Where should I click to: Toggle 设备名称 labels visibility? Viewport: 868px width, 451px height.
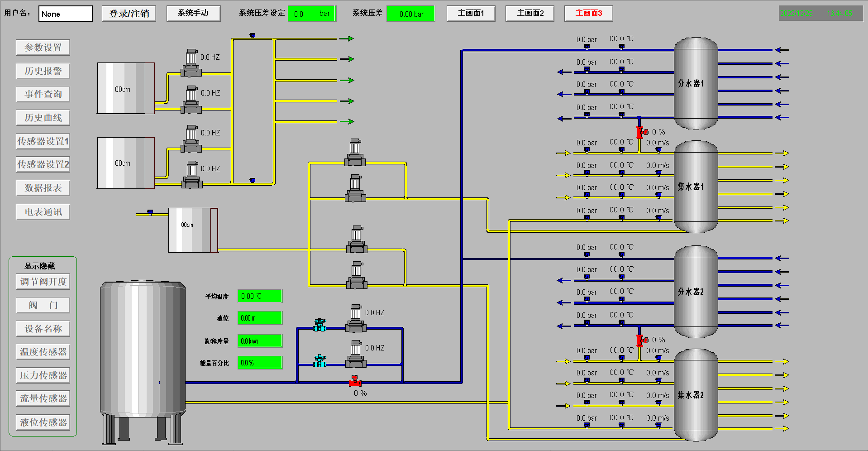[43, 329]
